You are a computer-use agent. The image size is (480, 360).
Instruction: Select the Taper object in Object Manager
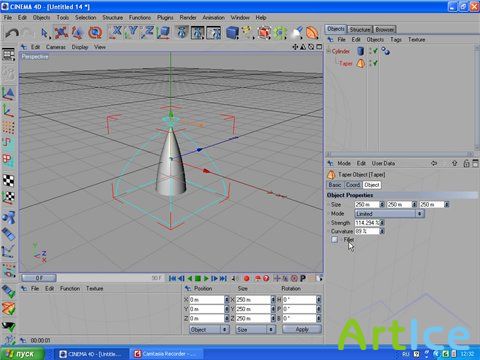[x=346, y=63]
